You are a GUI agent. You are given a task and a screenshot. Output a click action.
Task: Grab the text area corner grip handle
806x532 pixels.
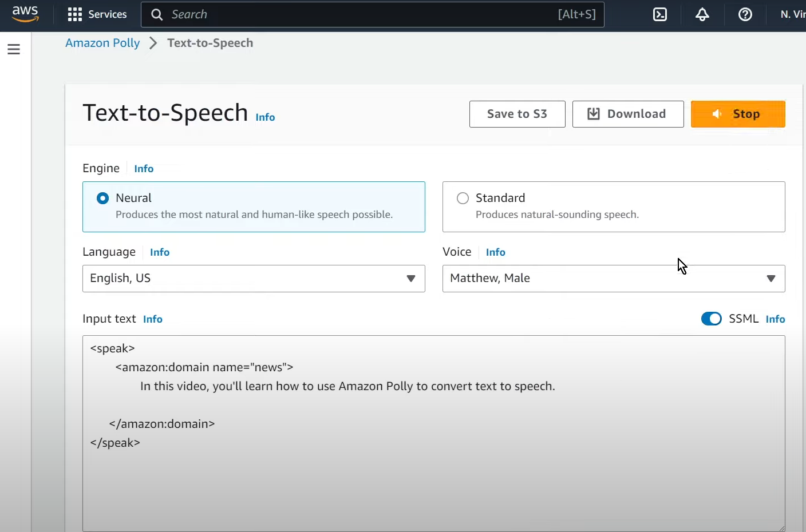(781, 527)
